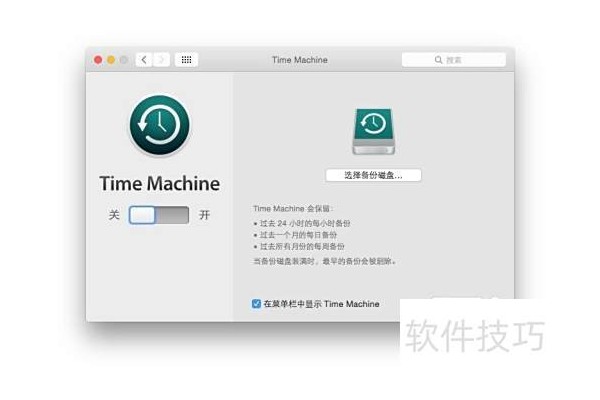Image resolution: width=600 pixels, height=400 pixels.
Task: Click the 关 label beside the switch
Action: [x=114, y=215]
